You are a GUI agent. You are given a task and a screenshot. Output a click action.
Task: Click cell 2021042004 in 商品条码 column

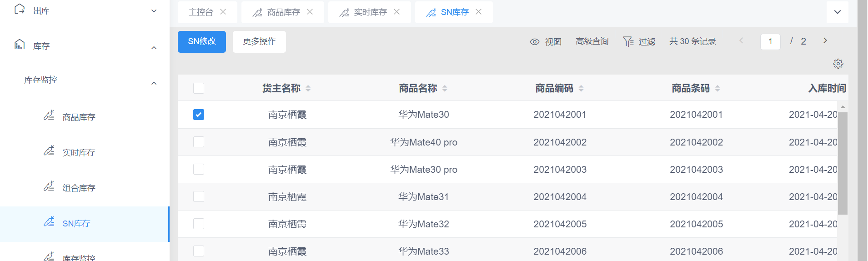coord(697,197)
